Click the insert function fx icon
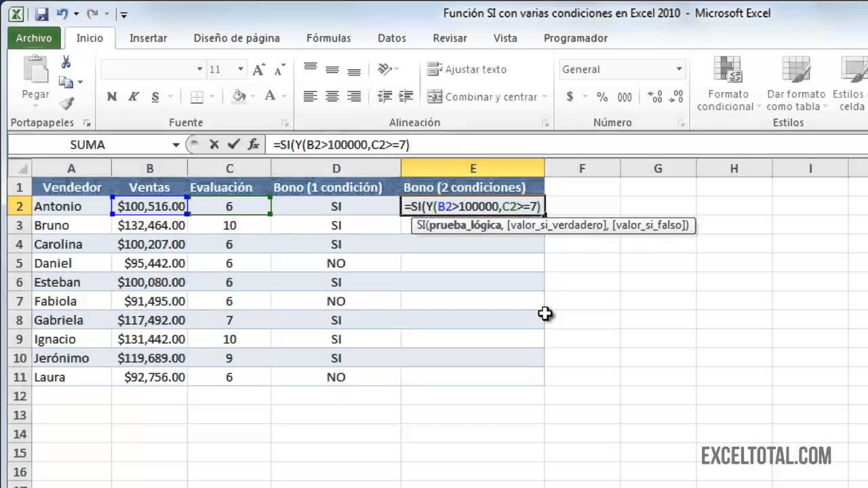Screen dimensions: 868x488 click(254, 144)
